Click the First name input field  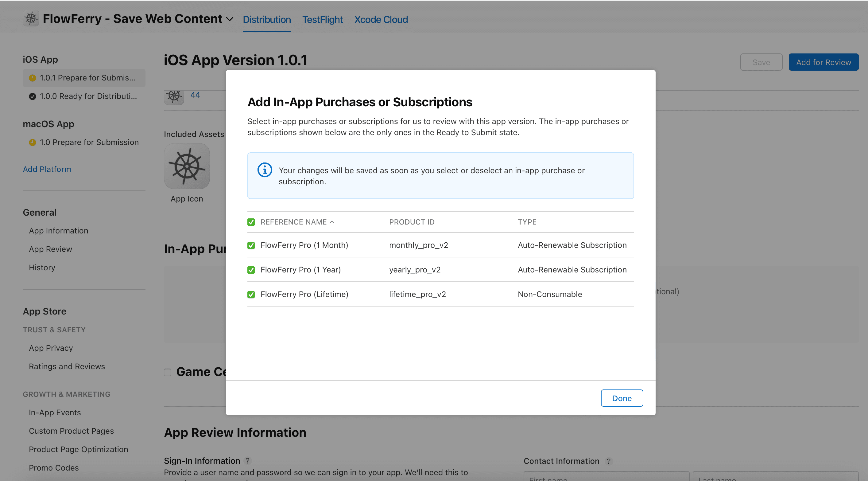(606, 476)
